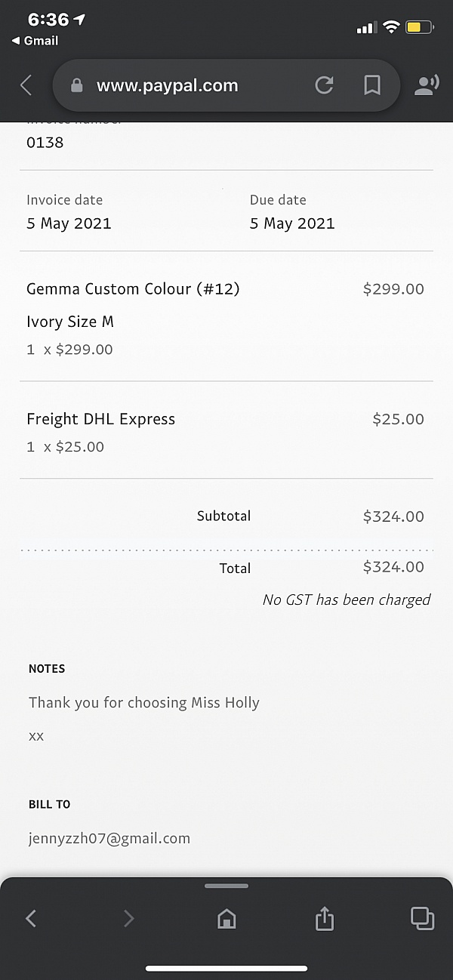
Task: Tap the padlock security icon
Action: tap(76, 85)
